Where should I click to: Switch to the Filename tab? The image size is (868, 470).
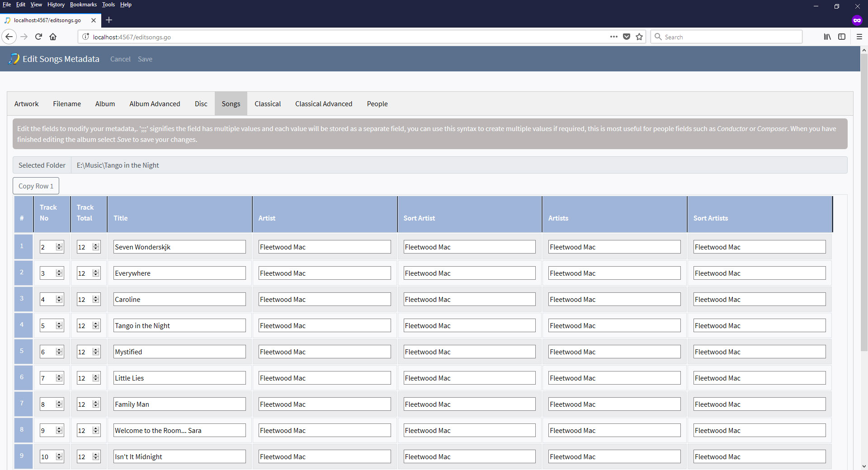pos(67,104)
